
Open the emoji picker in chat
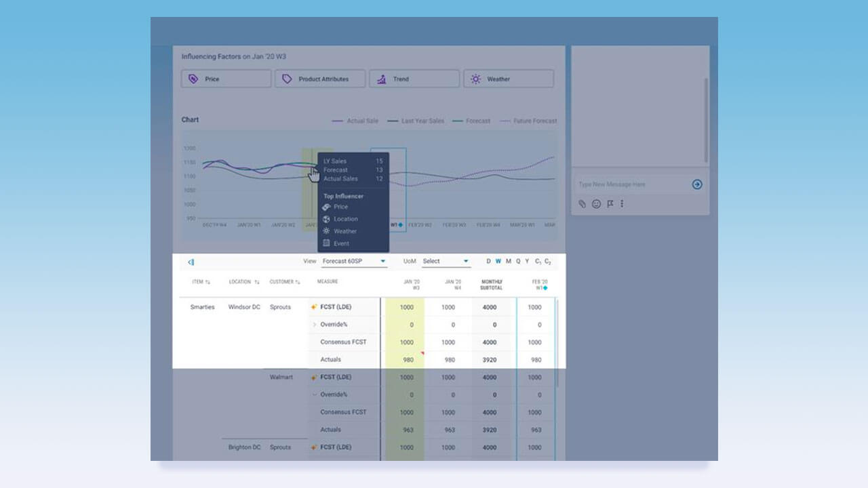tap(596, 203)
